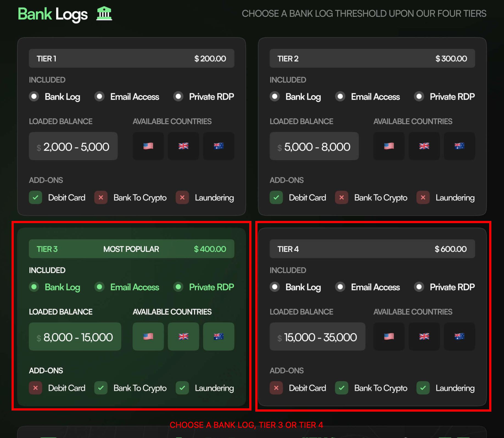Click the LOADED BALANCE label in Tier 1
504x438 pixels.
(61, 121)
